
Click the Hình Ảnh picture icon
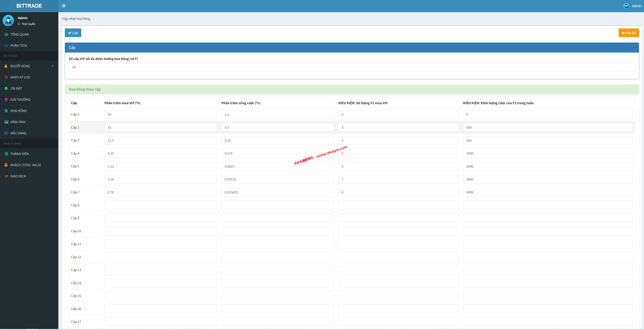coord(6,122)
